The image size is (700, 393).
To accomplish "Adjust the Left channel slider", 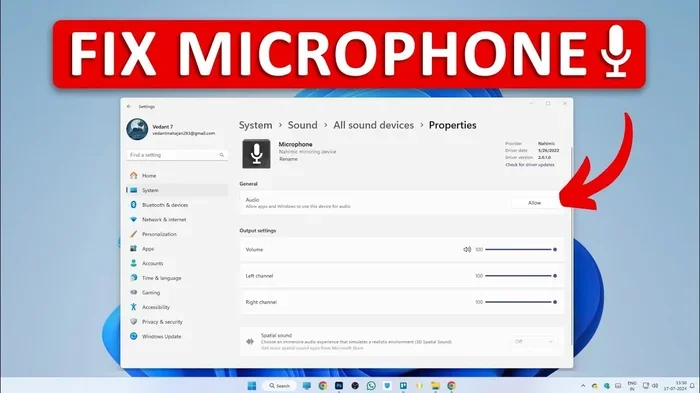I will (x=520, y=276).
